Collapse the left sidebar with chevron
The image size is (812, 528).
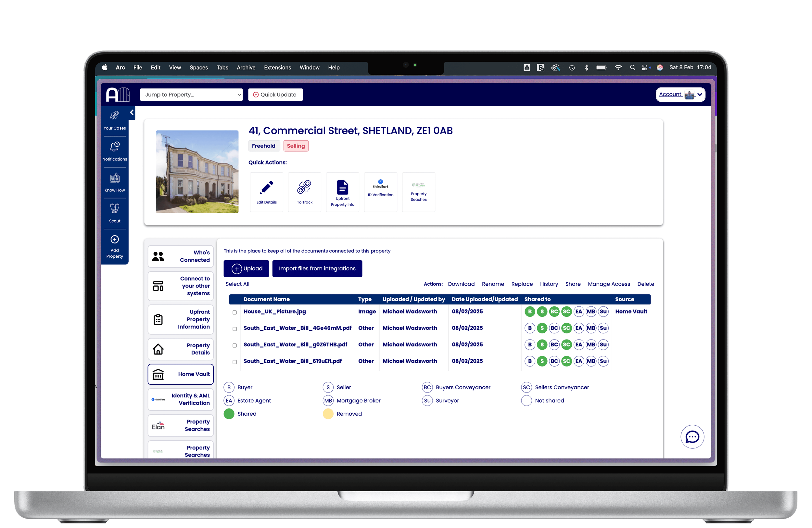pos(132,113)
